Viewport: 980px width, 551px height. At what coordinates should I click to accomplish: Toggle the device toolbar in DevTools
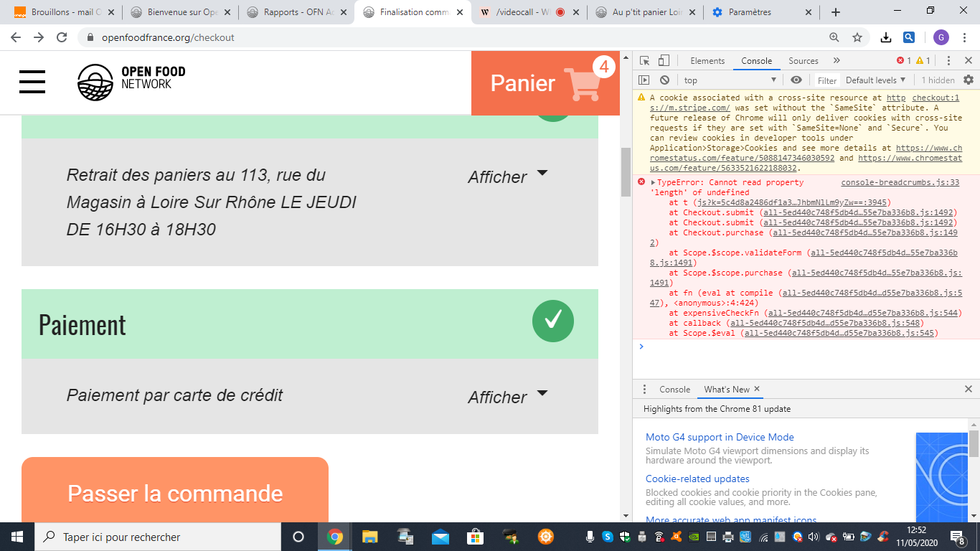(x=662, y=61)
